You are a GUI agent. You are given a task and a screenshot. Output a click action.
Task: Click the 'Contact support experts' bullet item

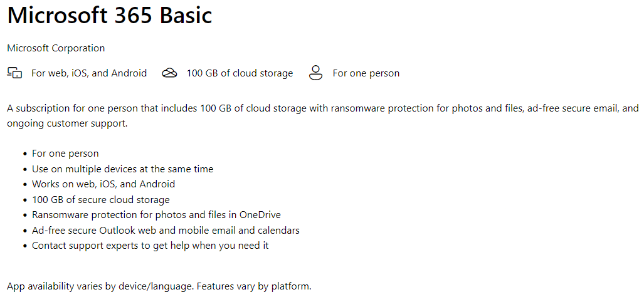(150, 246)
